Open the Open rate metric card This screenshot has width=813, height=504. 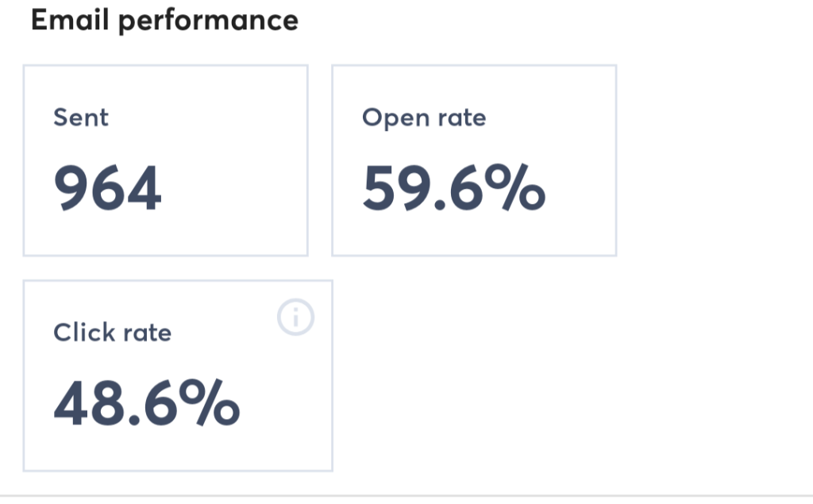(x=474, y=160)
